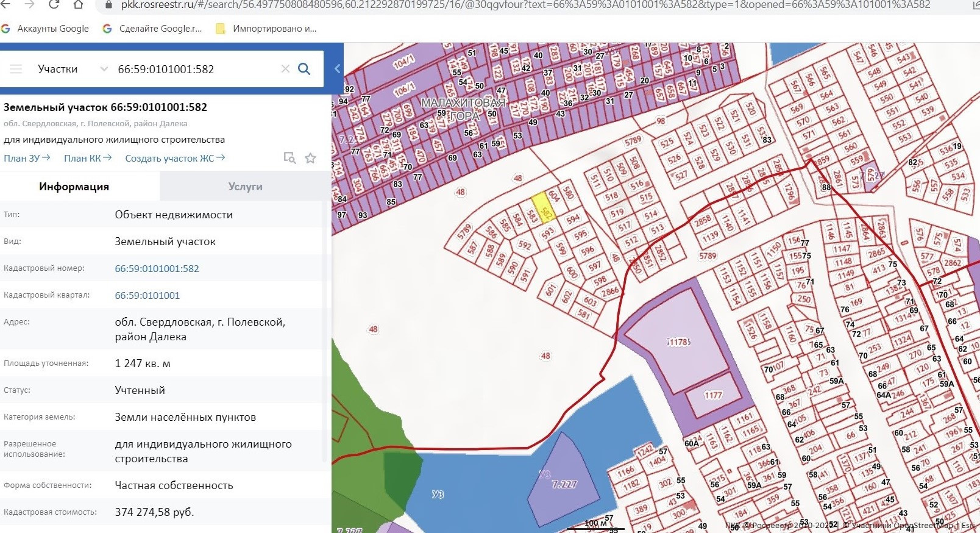The width and height of the screenshot is (980, 533).
Task: Add parcel to favorites with star
Action: click(310, 158)
